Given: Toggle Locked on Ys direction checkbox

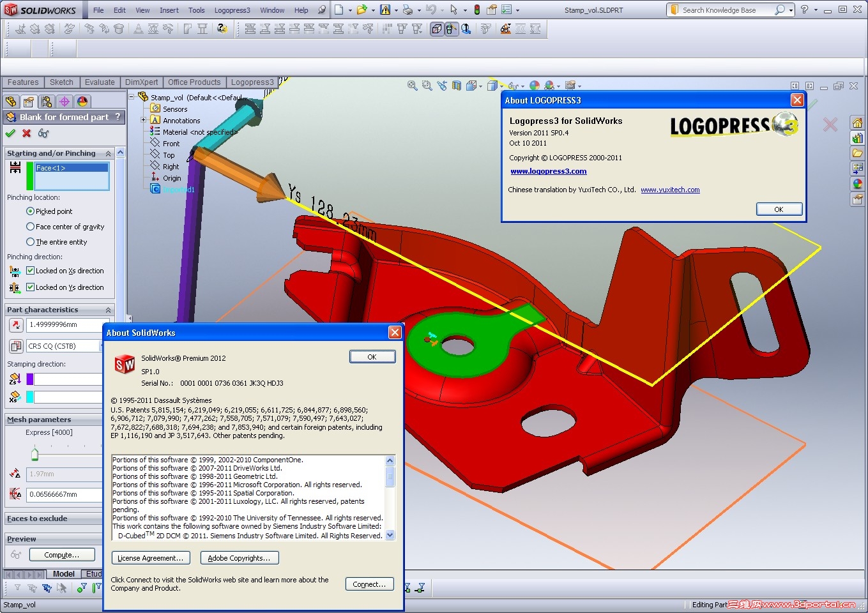Looking at the screenshot, I should click(x=30, y=287).
